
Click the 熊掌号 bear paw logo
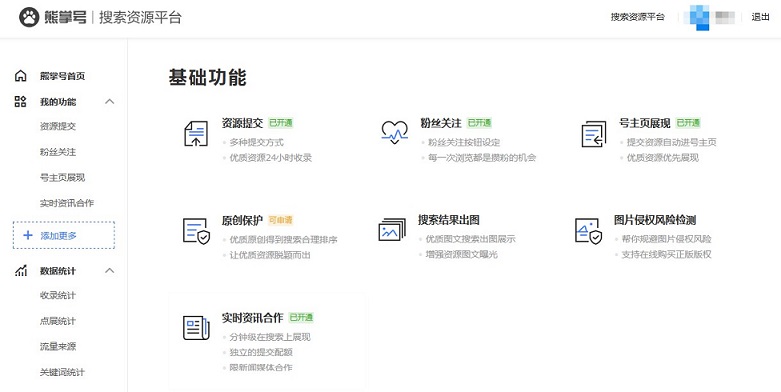pyautogui.click(x=29, y=17)
